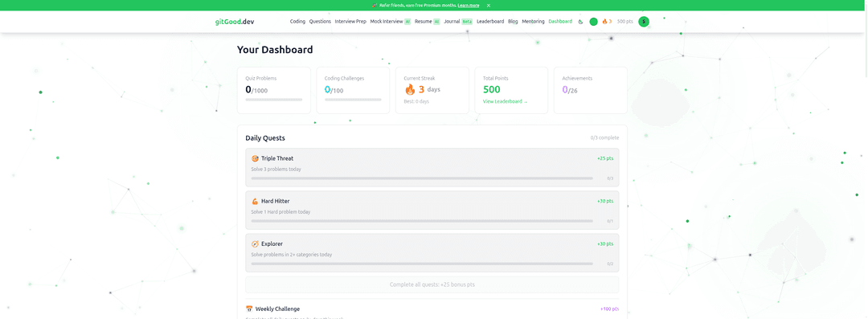This screenshot has width=868, height=319.
Task: Open the Mentoring nav item
Action: point(533,22)
